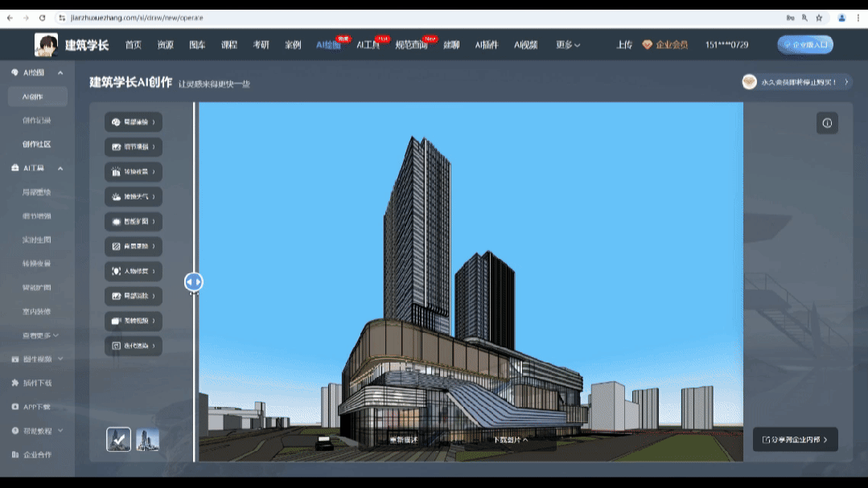Expand the 下载图片 options
The height and width of the screenshot is (488, 868).
point(510,440)
